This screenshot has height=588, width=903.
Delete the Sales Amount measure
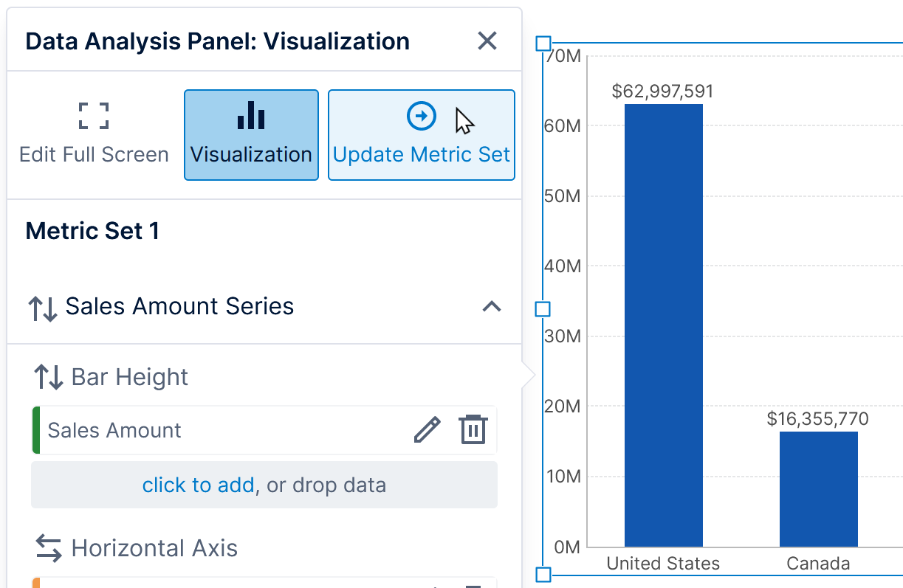tap(473, 429)
